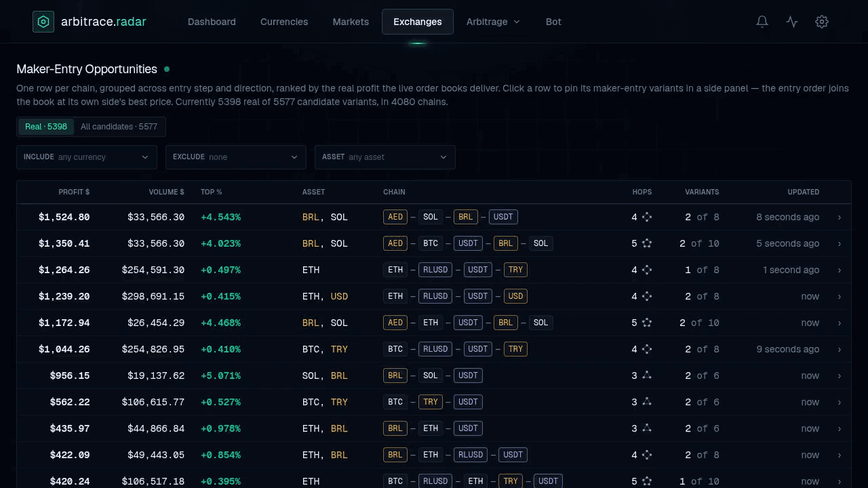Viewport: 868px width, 488px height.
Task: Open the Include currency dropdown
Action: click(87, 157)
